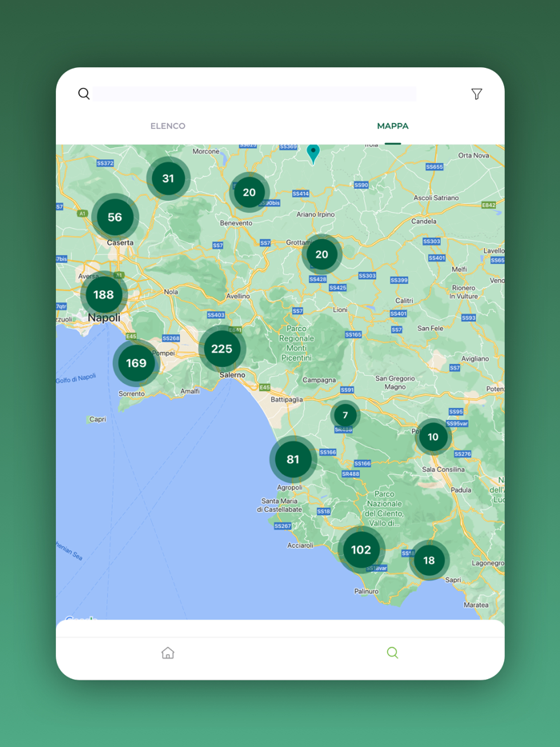Tap the green search icon in the bottom bar
560x747 pixels.
(393, 653)
